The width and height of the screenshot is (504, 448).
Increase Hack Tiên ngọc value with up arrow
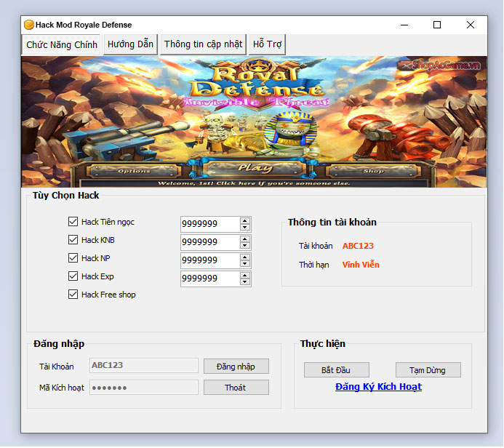[x=245, y=221]
